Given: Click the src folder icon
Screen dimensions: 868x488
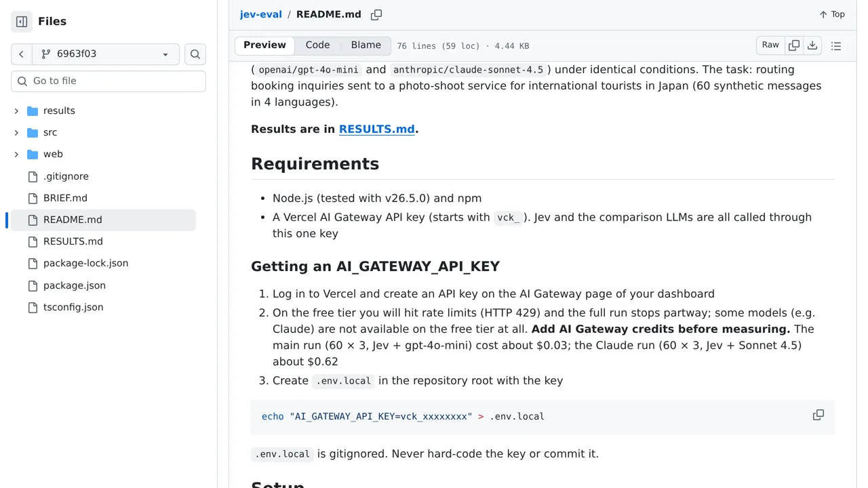Looking at the screenshot, I should tap(33, 132).
